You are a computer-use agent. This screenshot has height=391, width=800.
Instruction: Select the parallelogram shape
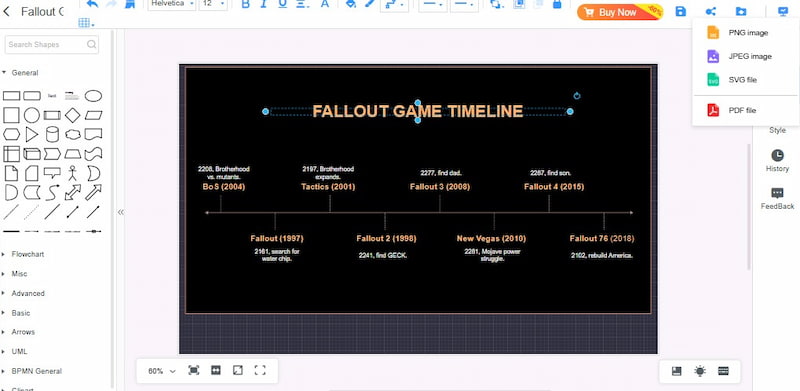click(93, 115)
